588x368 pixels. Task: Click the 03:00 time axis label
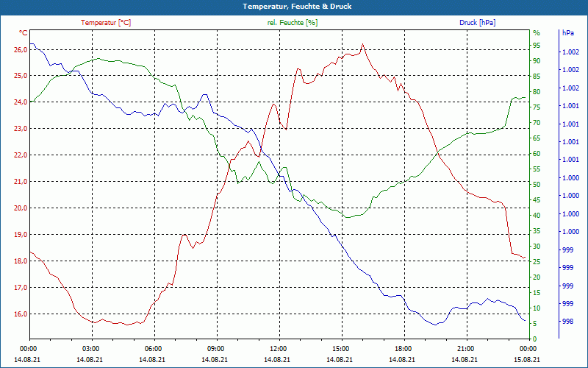pos(89,349)
